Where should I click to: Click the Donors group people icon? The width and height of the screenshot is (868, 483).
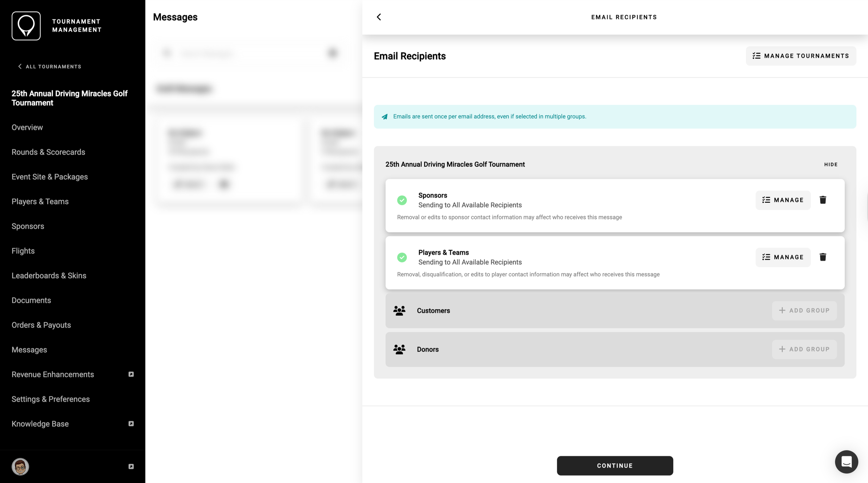point(399,349)
